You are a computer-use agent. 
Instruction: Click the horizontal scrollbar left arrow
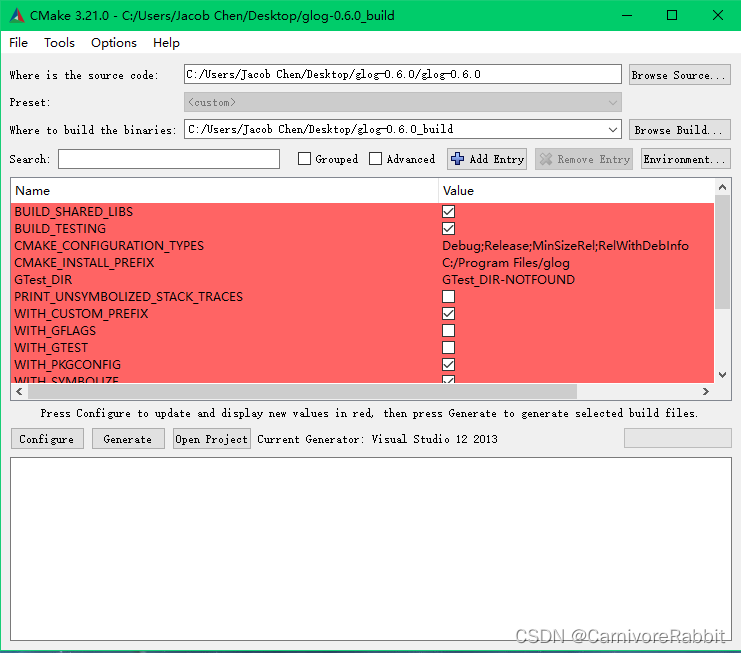click(x=19, y=391)
